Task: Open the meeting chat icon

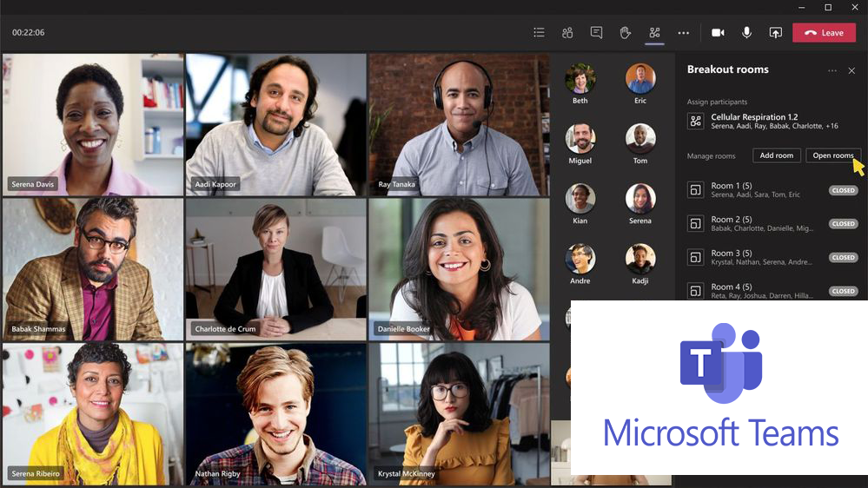Action: [x=596, y=33]
